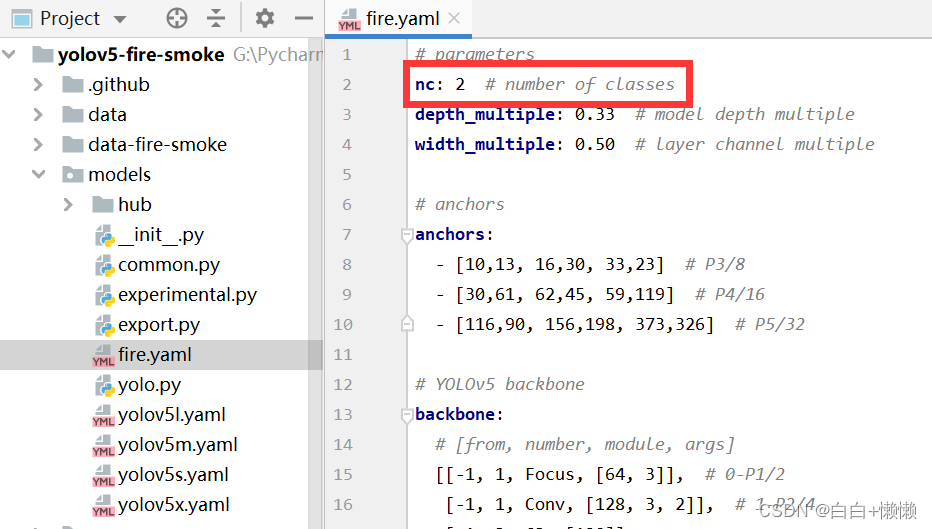
Task: Select __init__.py in the project tree
Action: coord(161,235)
